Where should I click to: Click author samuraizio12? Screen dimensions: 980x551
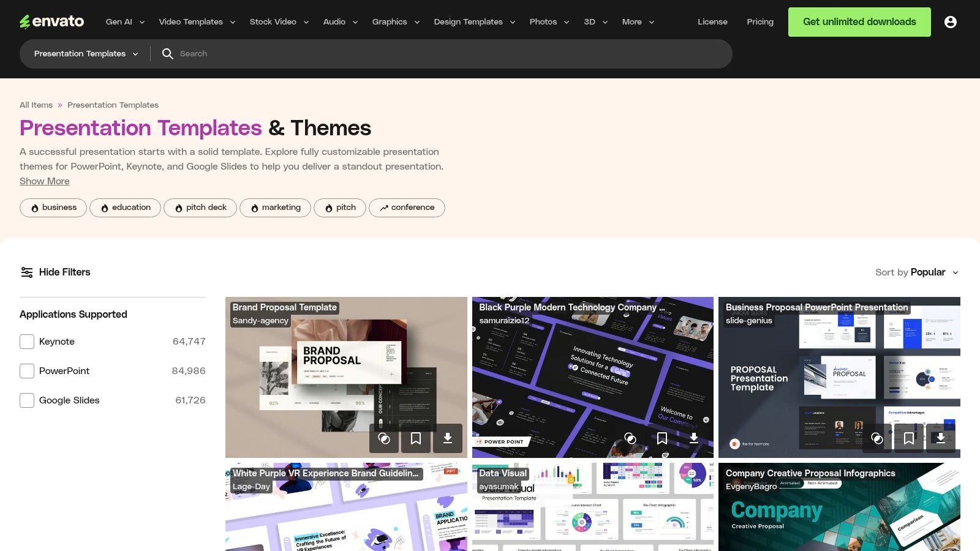pos(504,321)
